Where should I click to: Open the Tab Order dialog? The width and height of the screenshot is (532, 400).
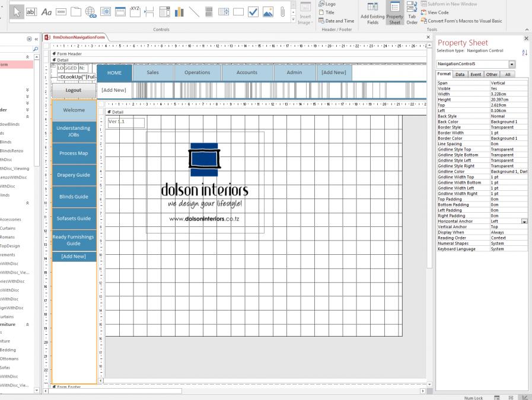point(412,13)
